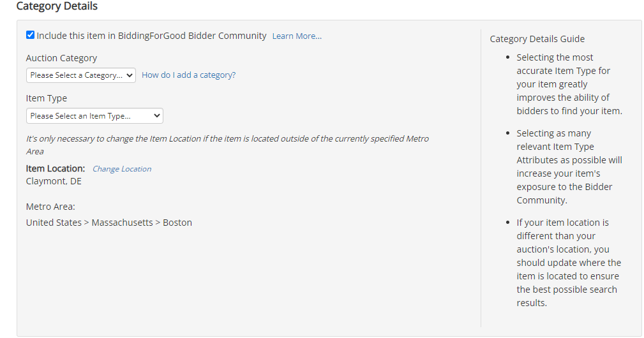
Task: Open the Learn More link
Action: 297,36
